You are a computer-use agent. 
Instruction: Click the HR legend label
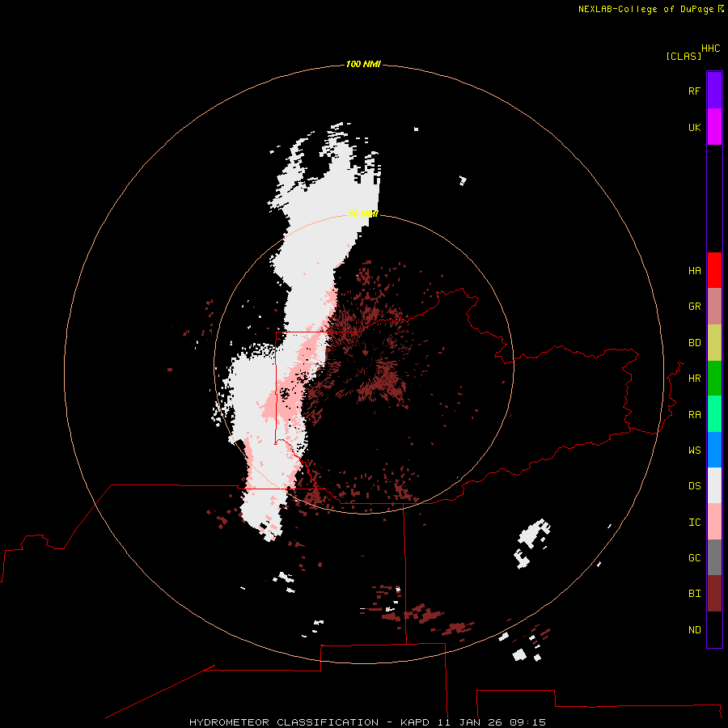[x=694, y=379]
